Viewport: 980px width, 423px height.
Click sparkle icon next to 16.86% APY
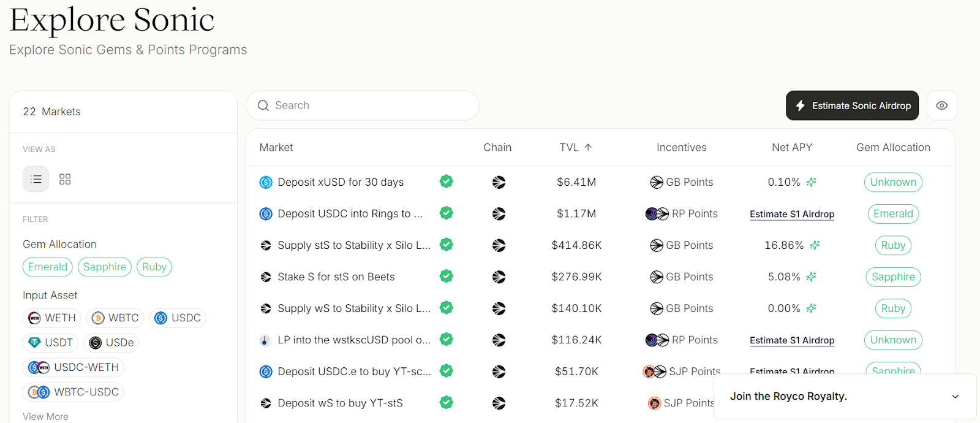(815, 245)
